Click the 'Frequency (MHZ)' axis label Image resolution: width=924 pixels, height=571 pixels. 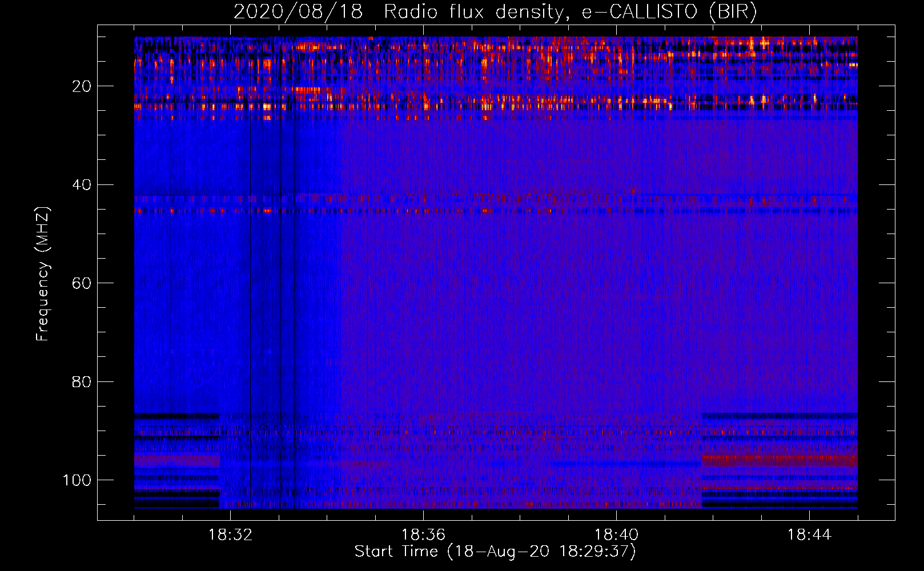pos(43,274)
